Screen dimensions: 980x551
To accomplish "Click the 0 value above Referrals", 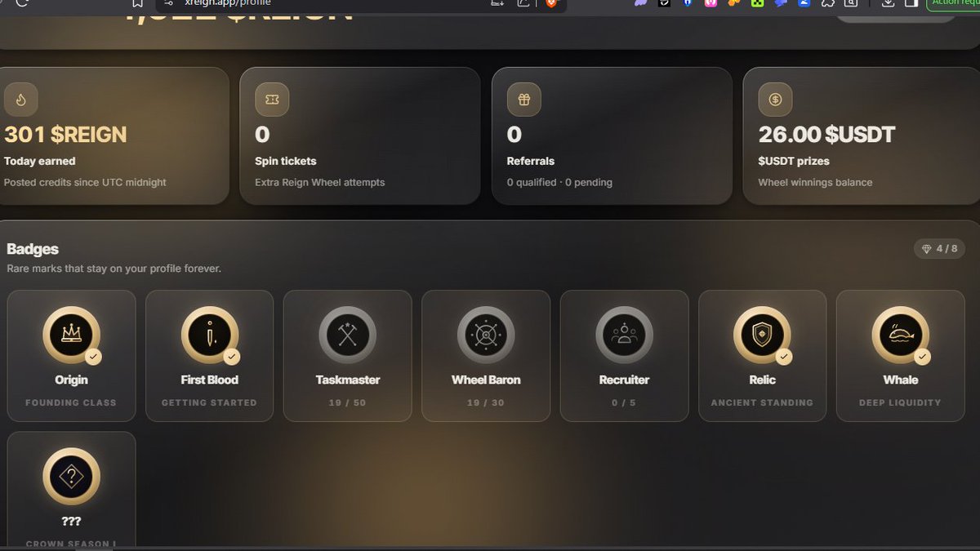I will (514, 134).
